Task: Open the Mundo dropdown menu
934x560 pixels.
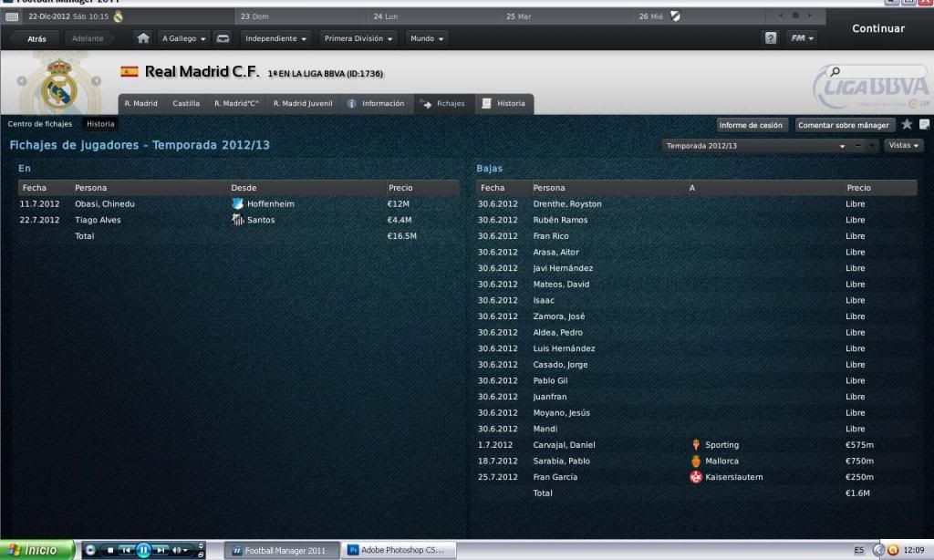Action: point(427,38)
